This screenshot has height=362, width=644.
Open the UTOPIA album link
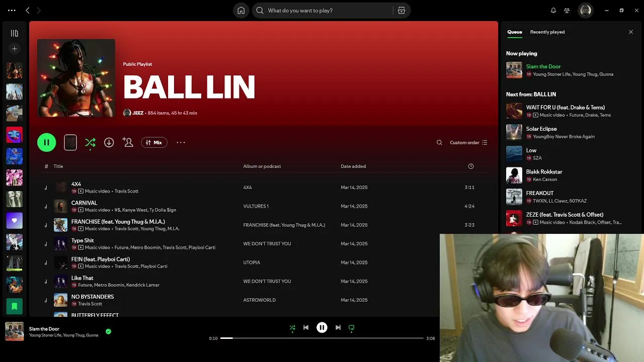point(252,262)
